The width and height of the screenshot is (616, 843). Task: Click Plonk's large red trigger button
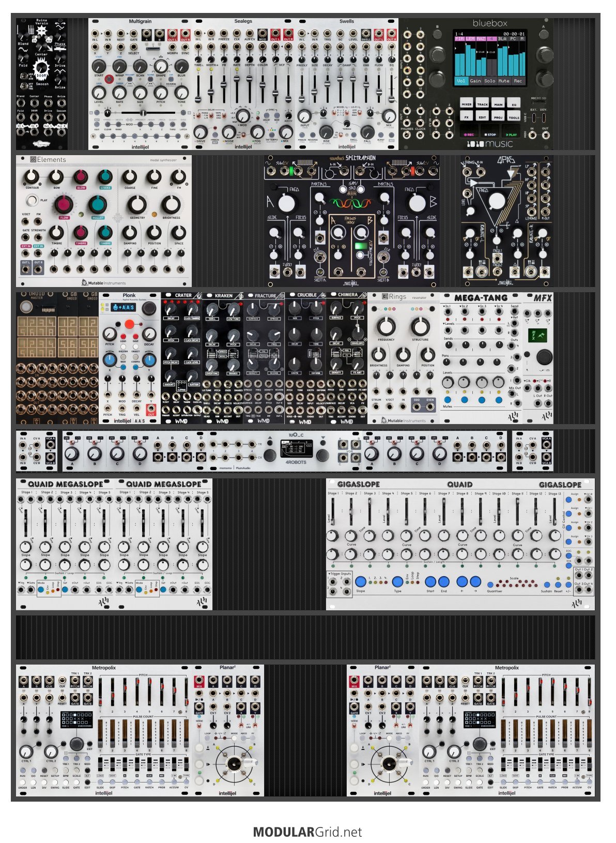pos(129,324)
